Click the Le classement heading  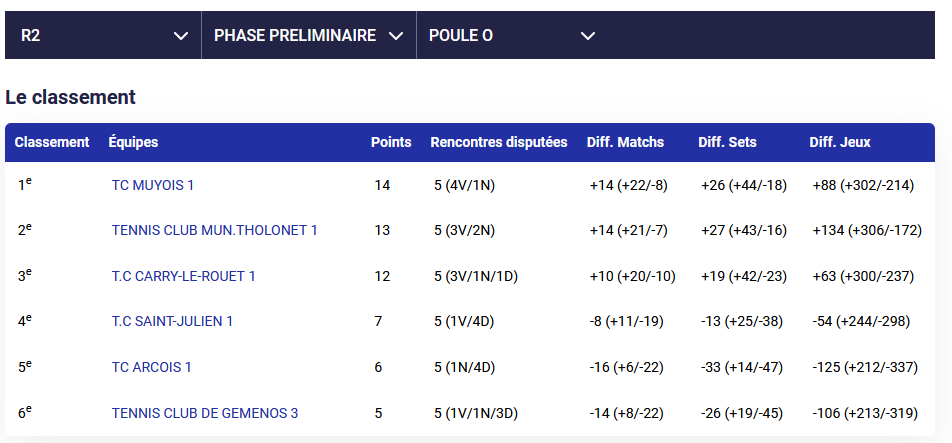pos(70,97)
